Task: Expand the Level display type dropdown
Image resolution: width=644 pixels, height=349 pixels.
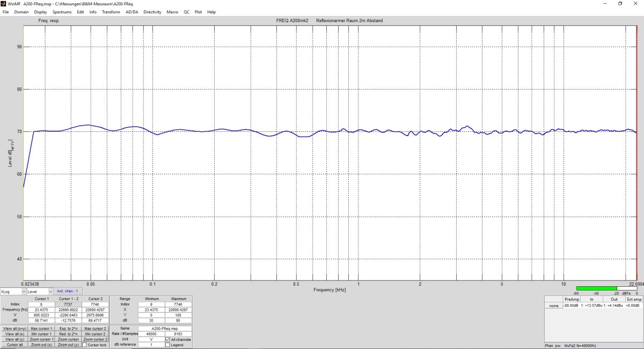Action: (40, 292)
